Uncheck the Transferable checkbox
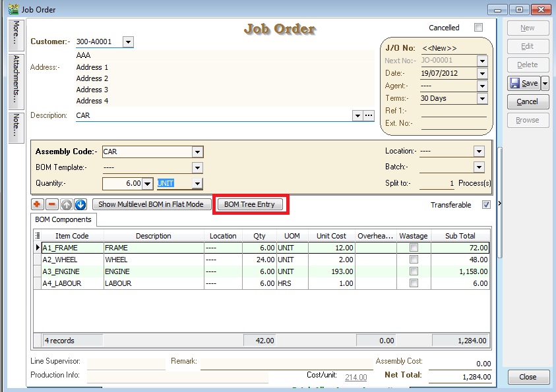 coord(486,204)
